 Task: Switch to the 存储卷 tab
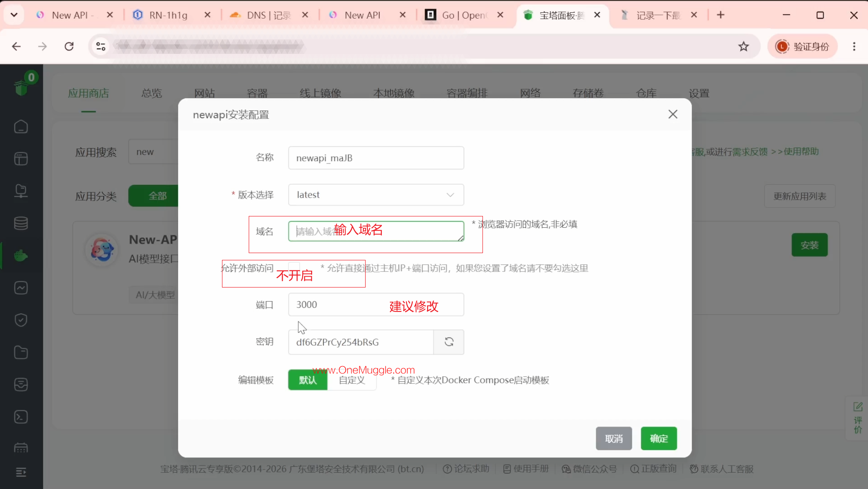588,93
